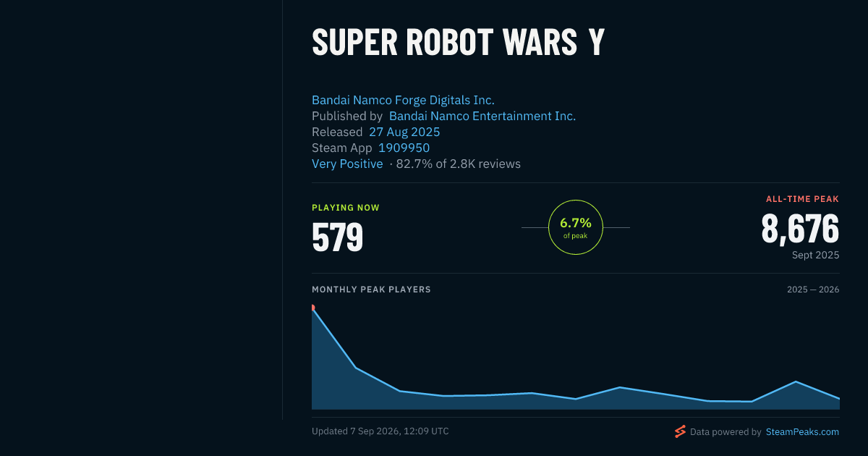Screen dimensions: 868x456
Task: Click the Playing Now count 579
Action: click(x=337, y=237)
